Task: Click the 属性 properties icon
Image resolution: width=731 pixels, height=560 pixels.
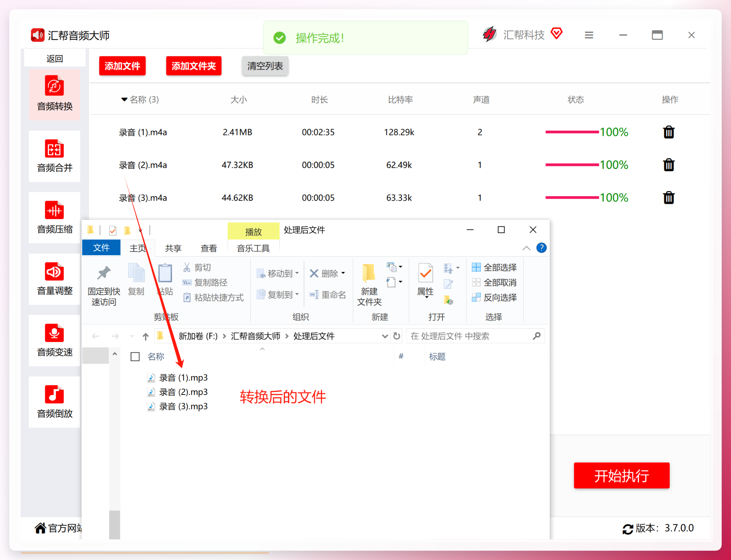Action: coord(426,273)
